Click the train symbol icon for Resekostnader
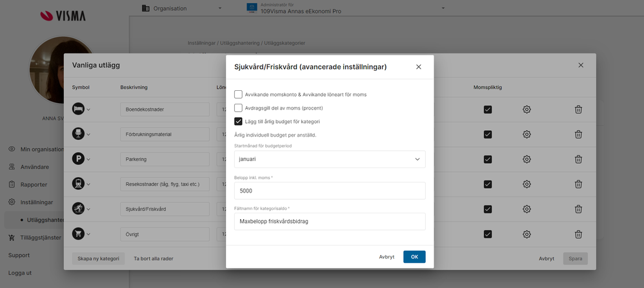Viewport: 644px width, 288px height. [78, 184]
